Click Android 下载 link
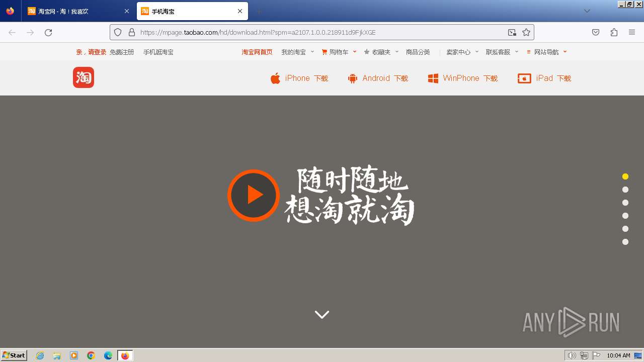The height and width of the screenshot is (362, 644). [x=378, y=78]
